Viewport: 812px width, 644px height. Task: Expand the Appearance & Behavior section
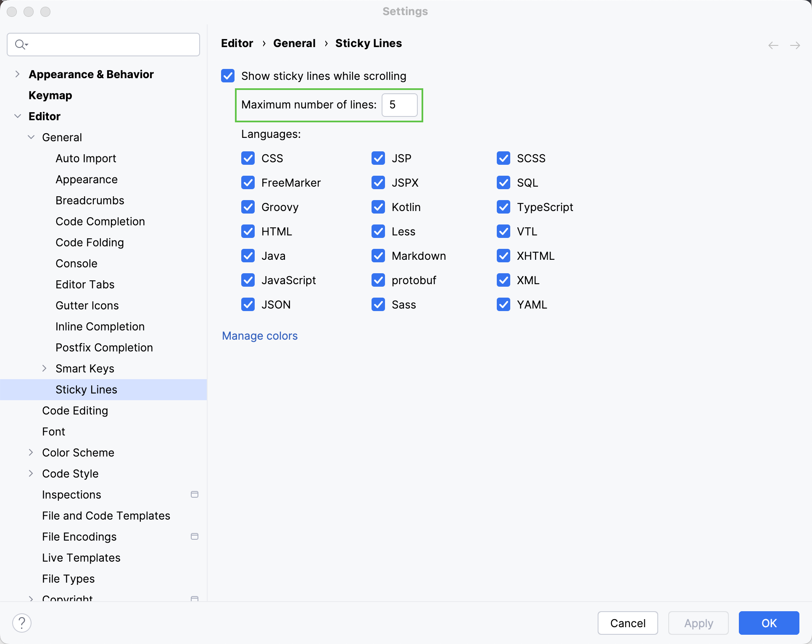click(17, 74)
